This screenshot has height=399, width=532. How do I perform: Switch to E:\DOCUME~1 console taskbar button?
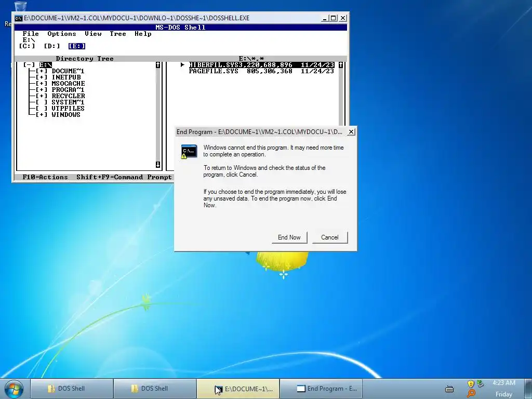(238, 389)
